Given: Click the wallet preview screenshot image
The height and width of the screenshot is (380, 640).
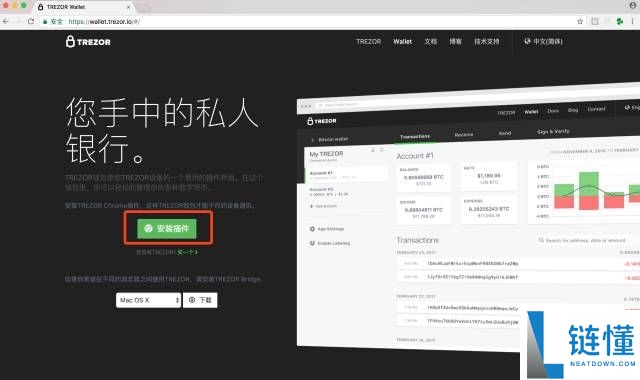Looking at the screenshot, I should click(x=468, y=216).
